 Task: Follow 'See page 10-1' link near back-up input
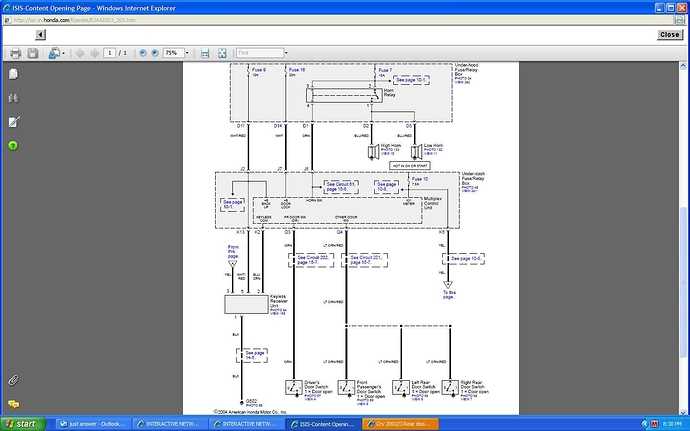pos(233,204)
